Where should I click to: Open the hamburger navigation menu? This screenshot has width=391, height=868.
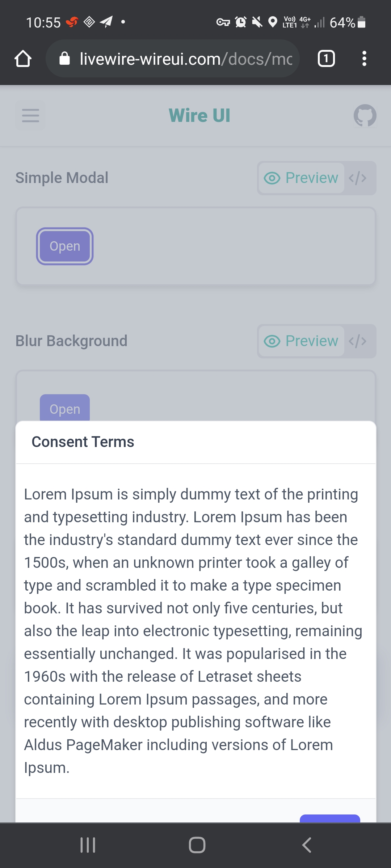tap(30, 115)
